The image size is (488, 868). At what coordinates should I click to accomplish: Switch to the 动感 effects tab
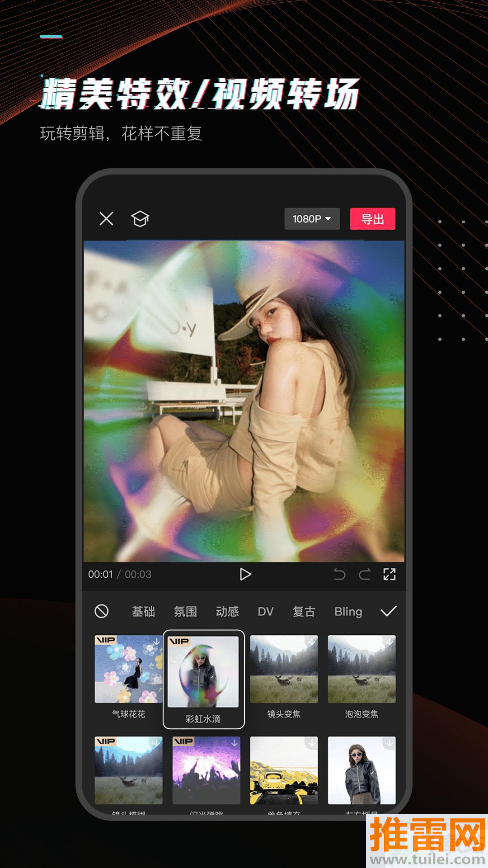click(x=227, y=612)
